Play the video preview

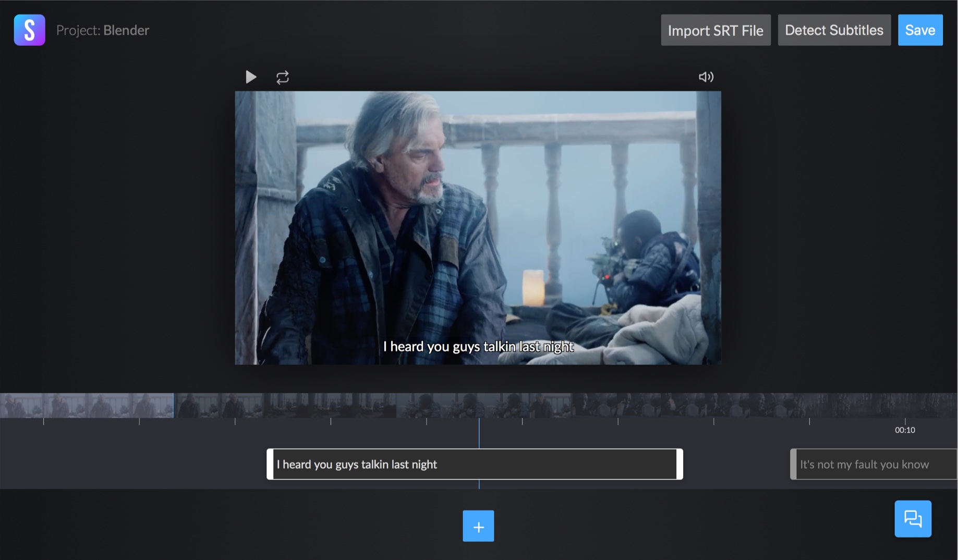coord(251,77)
